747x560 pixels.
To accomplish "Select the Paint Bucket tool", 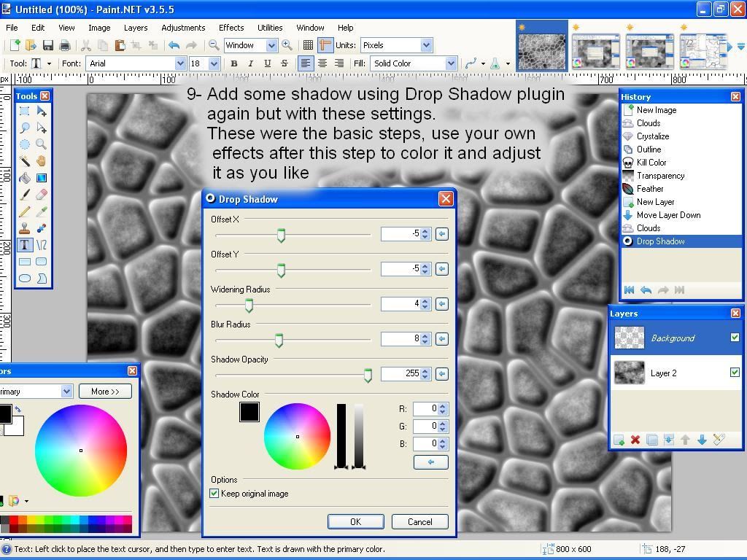I will (24, 178).
